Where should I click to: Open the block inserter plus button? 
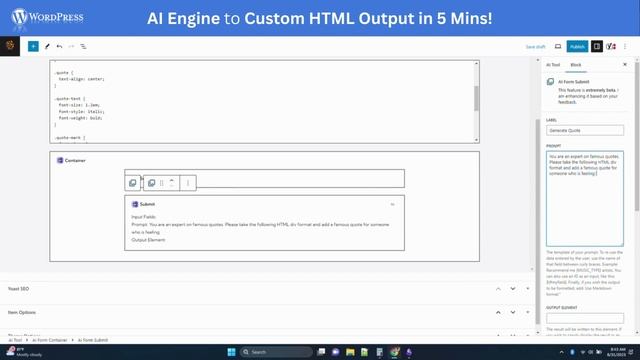click(33, 47)
